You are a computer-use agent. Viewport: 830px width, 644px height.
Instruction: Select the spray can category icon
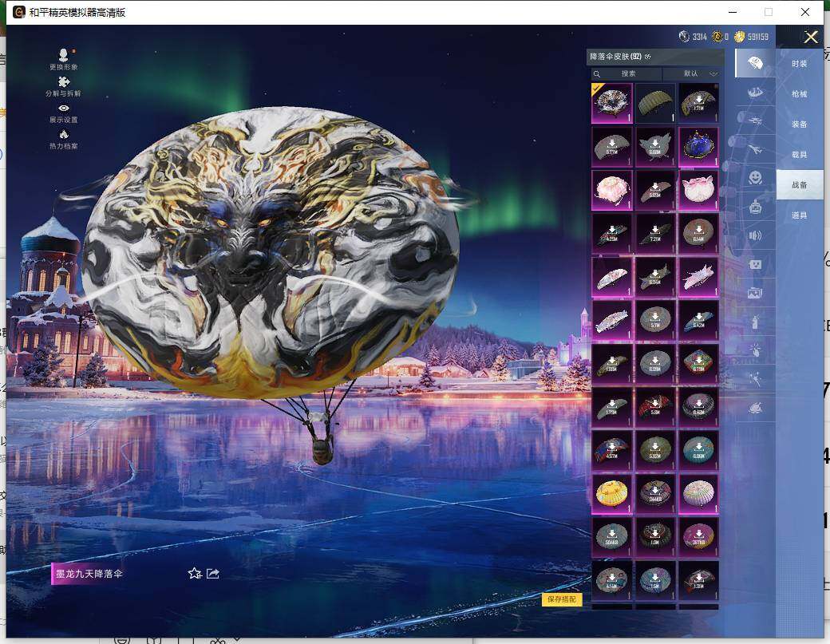pyautogui.click(x=755, y=322)
